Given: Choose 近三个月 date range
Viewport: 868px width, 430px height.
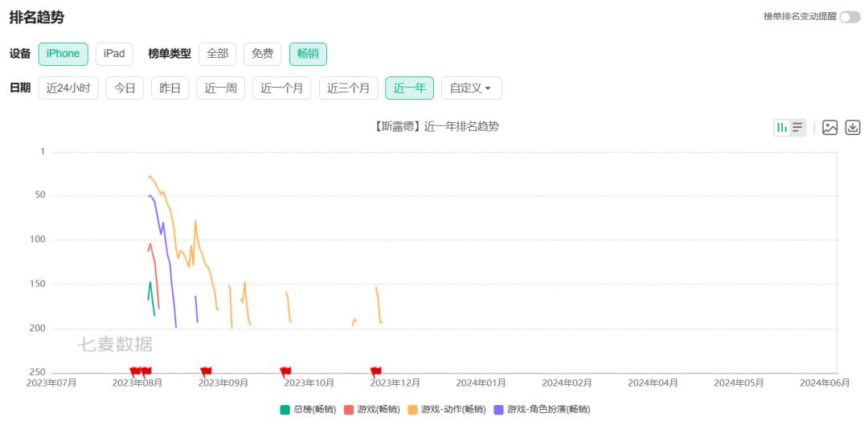Looking at the screenshot, I should (348, 88).
